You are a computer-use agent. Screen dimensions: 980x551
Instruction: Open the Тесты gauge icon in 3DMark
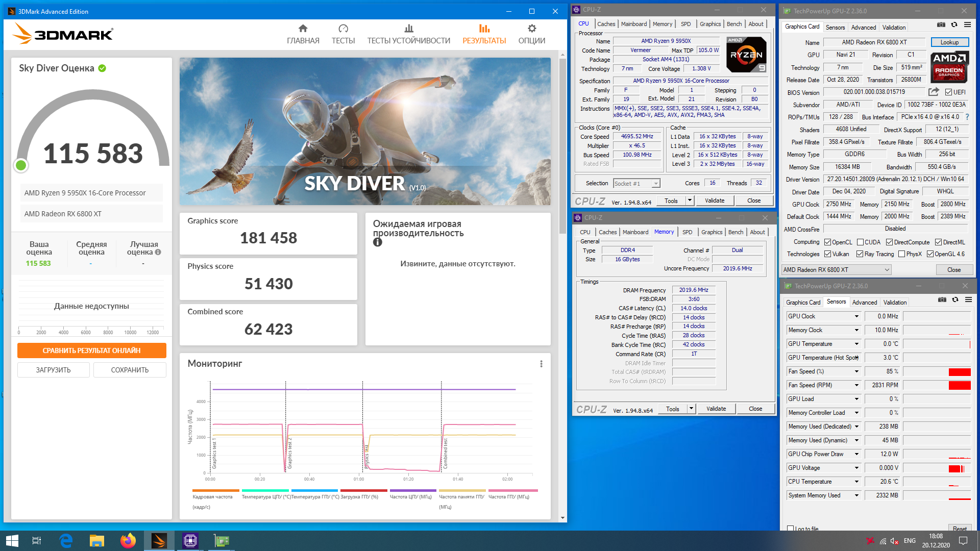click(343, 28)
